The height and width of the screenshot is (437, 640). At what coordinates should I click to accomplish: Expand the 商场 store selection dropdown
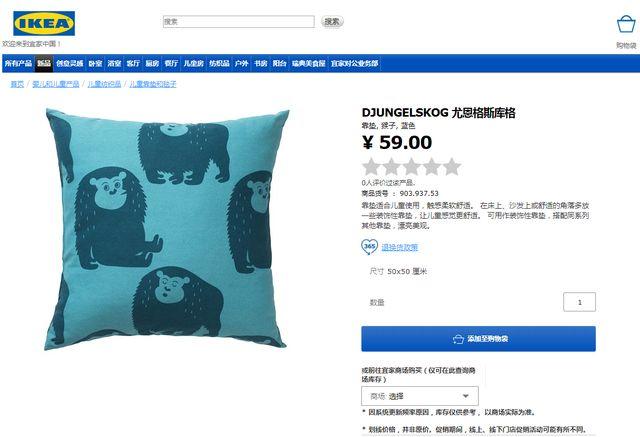point(420,396)
